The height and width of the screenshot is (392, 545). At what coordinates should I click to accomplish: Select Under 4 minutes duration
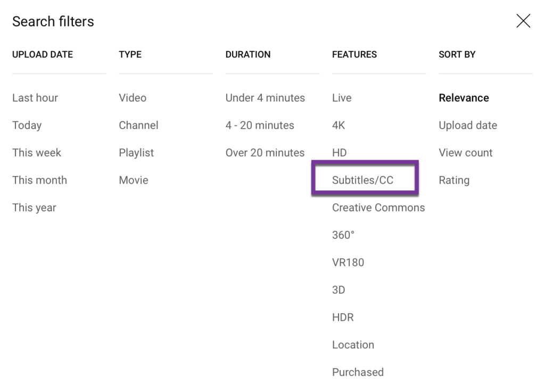265,98
